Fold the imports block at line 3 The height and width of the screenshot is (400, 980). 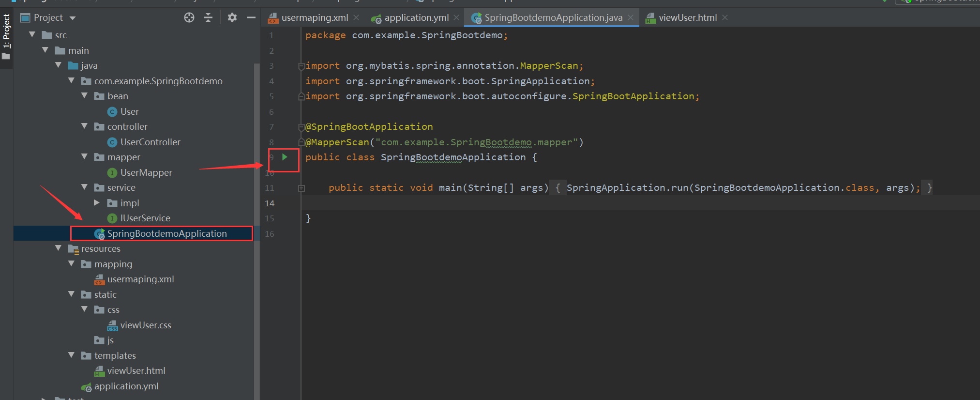(301, 66)
